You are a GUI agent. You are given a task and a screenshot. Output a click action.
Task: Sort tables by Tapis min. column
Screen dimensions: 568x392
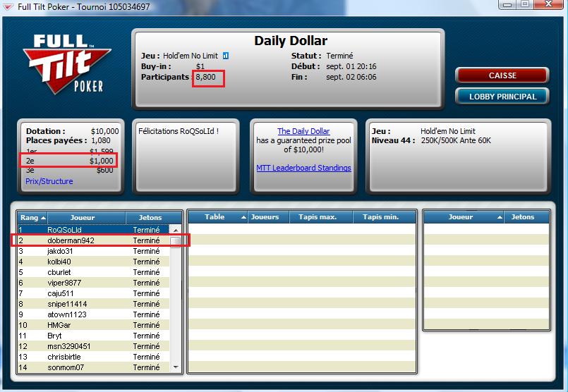click(384, 217)
